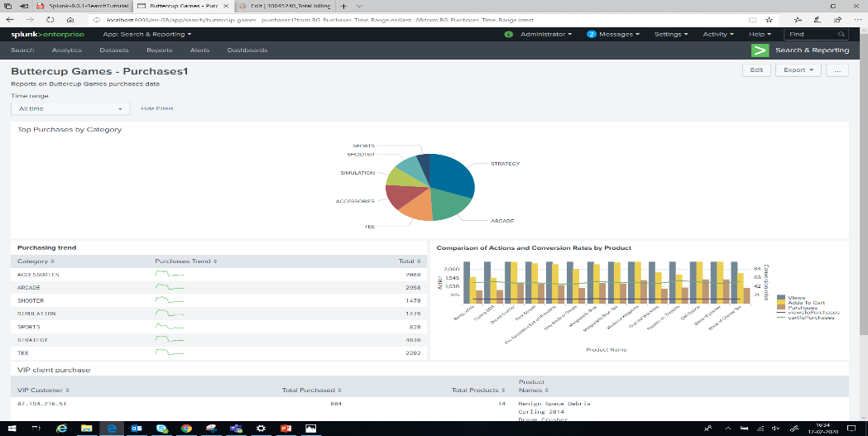Go to the Analytics nav tab
Viewport: 868px width, 436px height.
(67, 50)
